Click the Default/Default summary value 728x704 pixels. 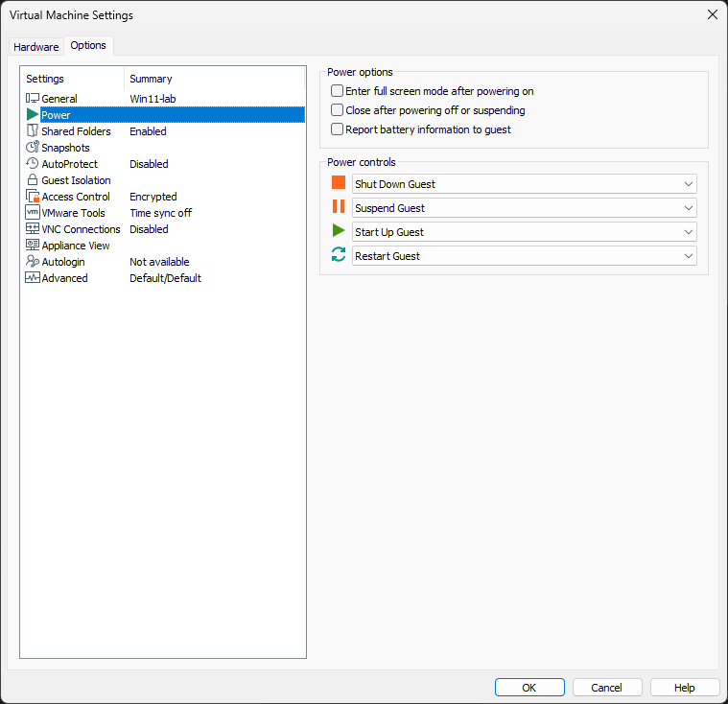tap(165, 278)
